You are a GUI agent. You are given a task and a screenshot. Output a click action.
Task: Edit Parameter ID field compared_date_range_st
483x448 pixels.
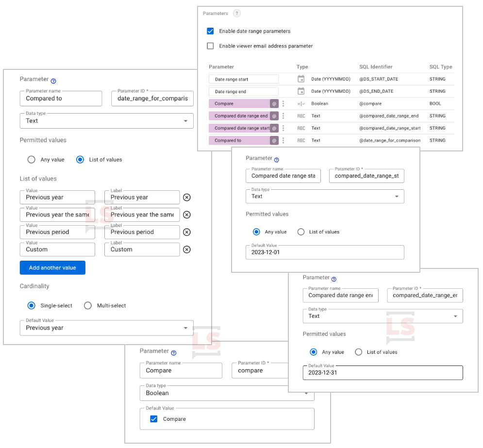click(x=366, y=176)
